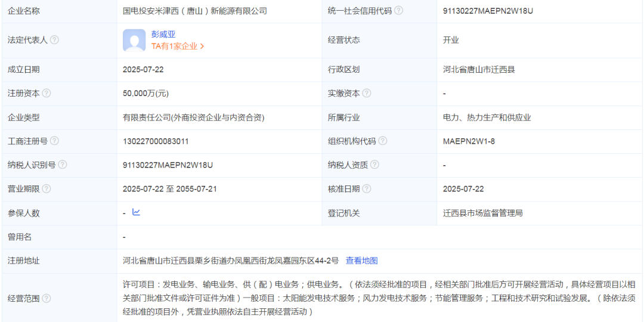Click help icon next to 组织机构代码
The width and height of the screenshot is (644, 322).
point(383,141)
